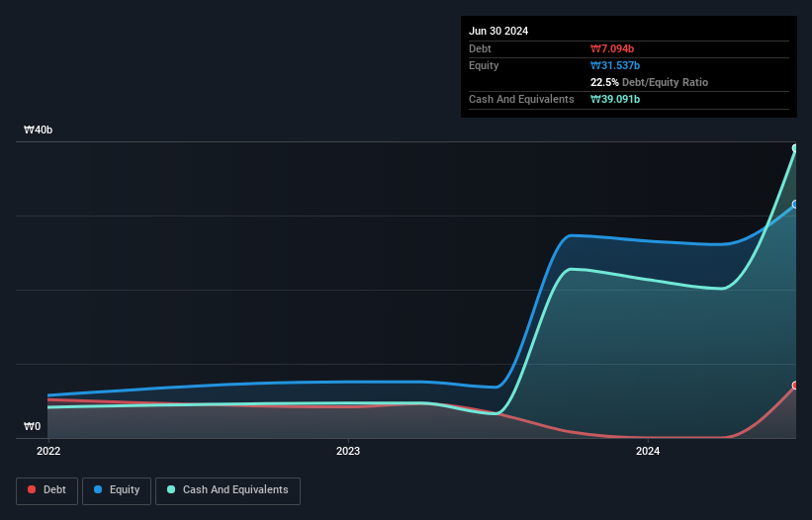Click the ₩39.091b cash value

(615, 99)
